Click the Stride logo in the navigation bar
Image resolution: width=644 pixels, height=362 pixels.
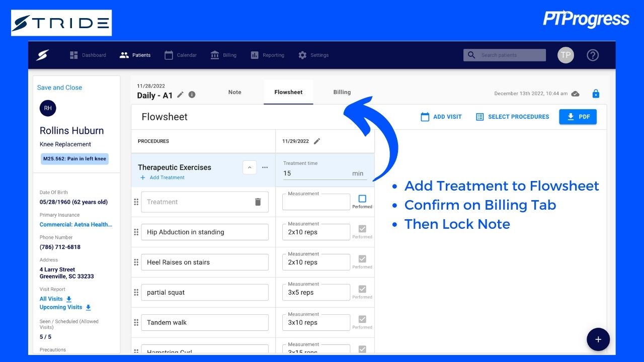click(42, 55)
